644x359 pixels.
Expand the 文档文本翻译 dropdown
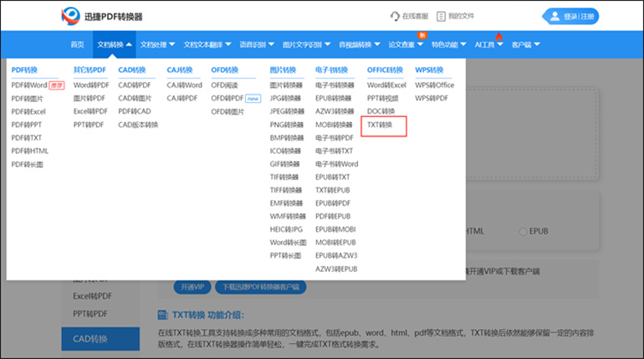(228, 44)
